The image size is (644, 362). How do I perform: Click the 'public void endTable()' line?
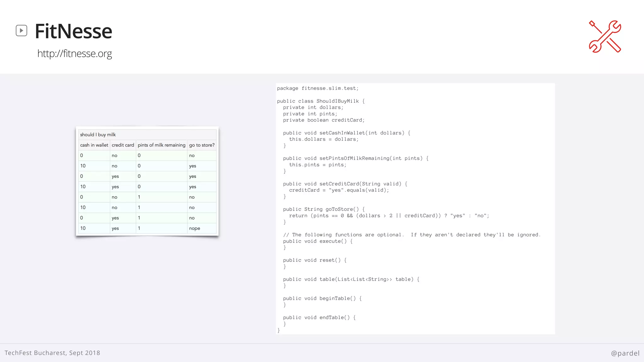319,317
